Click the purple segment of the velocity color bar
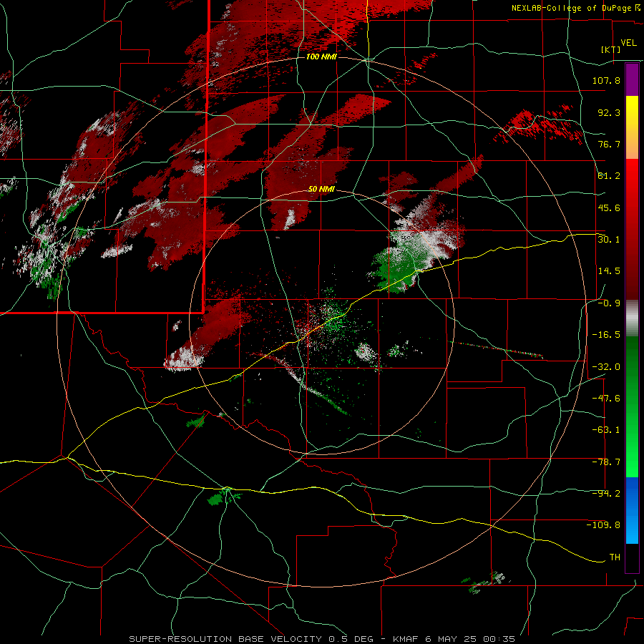Screen dimensions: 644x644 coord(632,79)
